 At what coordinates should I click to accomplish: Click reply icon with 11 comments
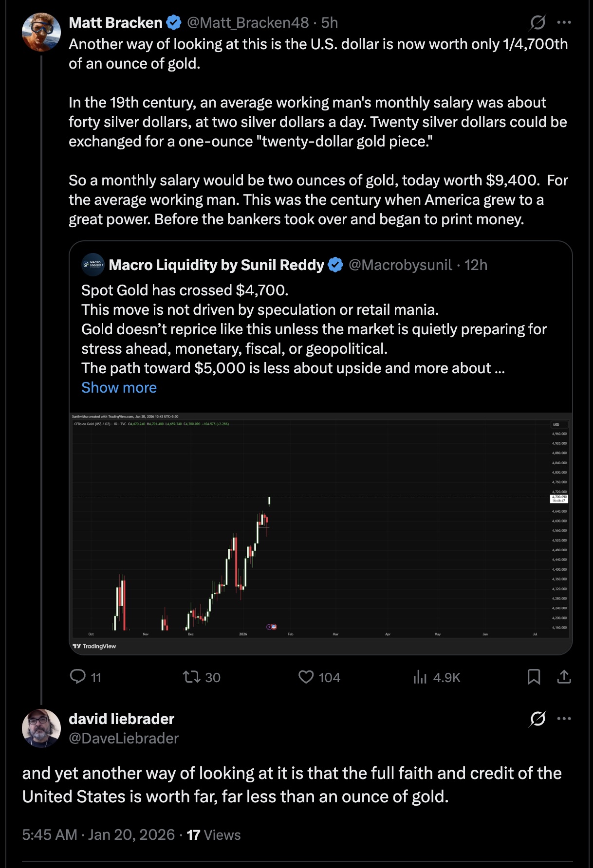point(78,677)
